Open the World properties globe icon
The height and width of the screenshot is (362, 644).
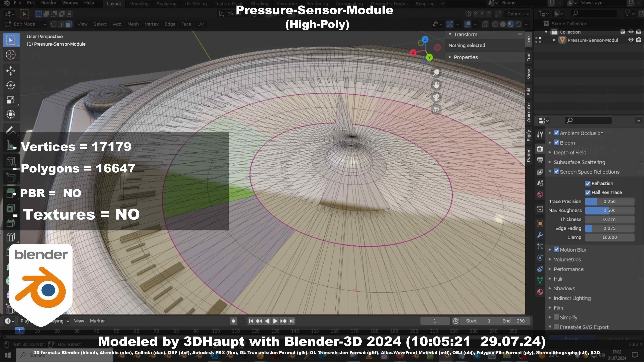(x=540, y=194)
